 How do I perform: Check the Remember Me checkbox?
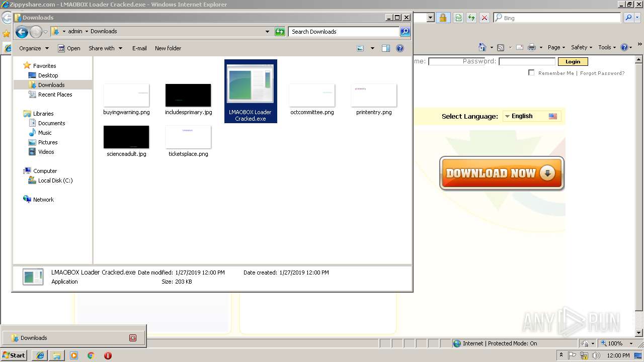tap(531, 73)
